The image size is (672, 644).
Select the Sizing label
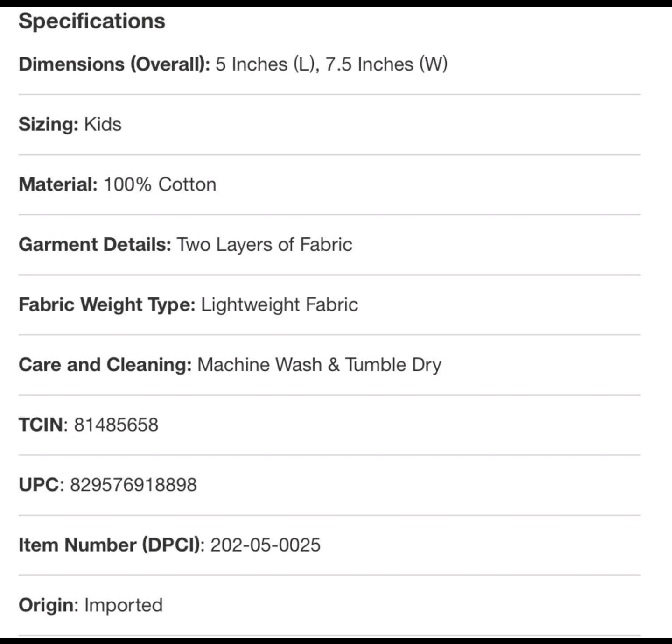click(49, 124)
